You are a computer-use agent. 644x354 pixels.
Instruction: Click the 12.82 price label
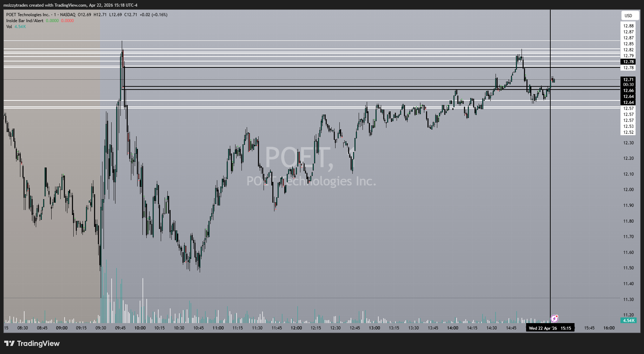point(628,50)
